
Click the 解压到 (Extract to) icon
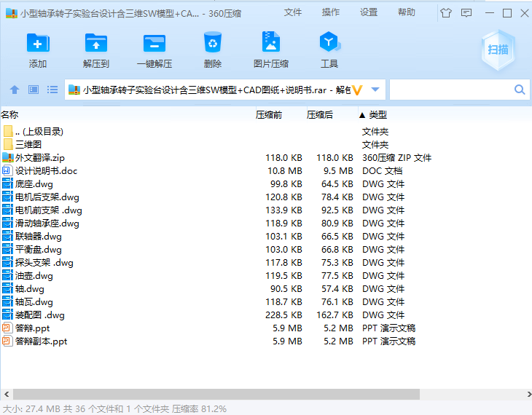96,43
